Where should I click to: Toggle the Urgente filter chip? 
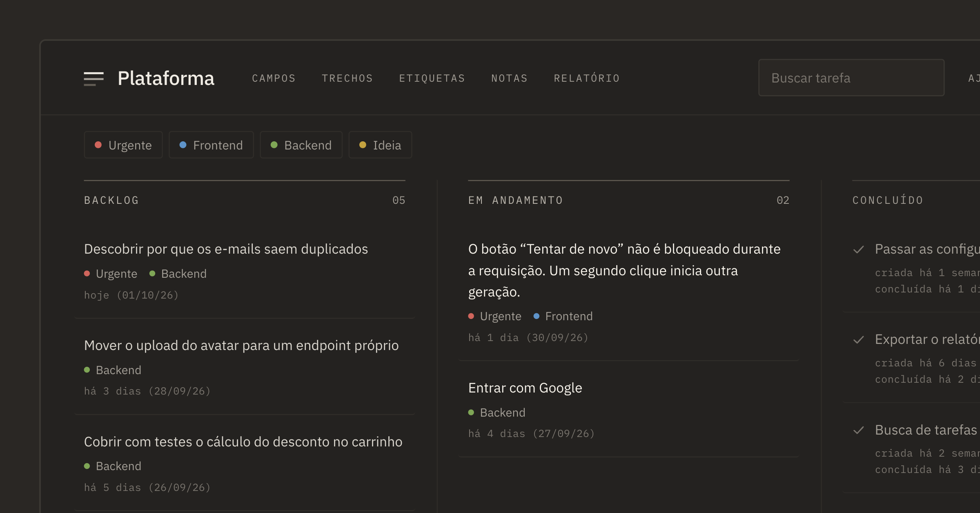tap(123, 145)
